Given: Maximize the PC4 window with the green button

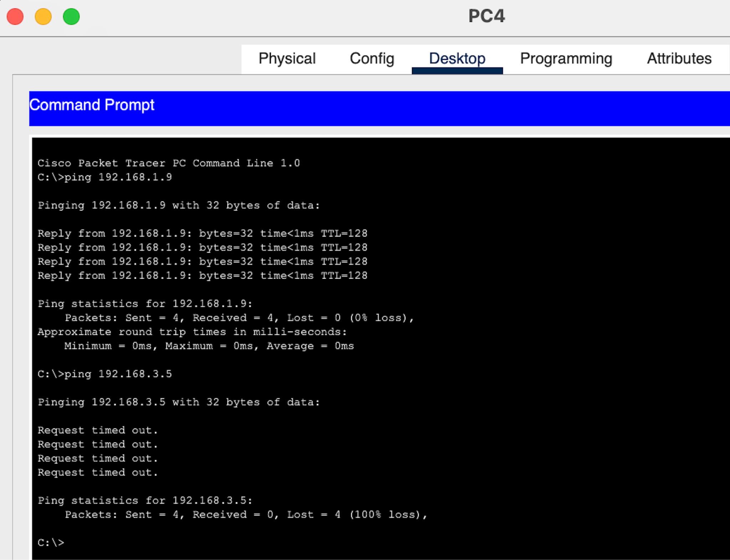Looking at the screenshot, I should tap(71, 16).
